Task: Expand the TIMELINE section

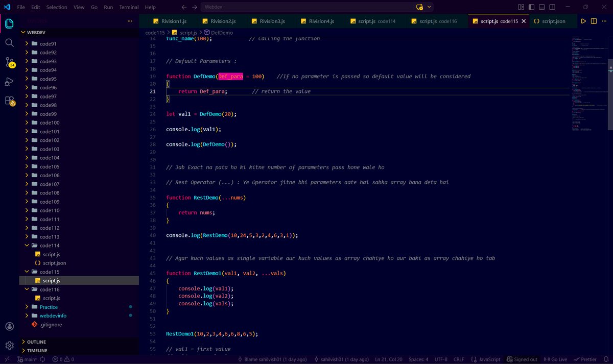Action: pos(37,351)
